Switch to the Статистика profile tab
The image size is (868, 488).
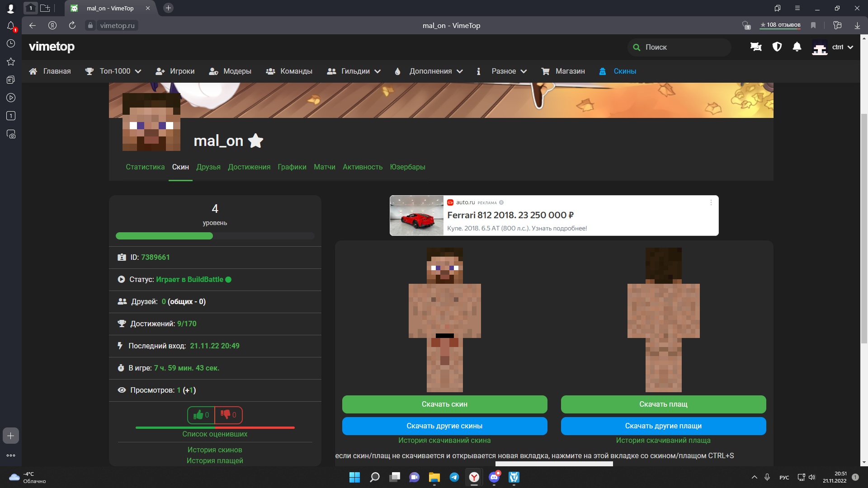[145, 167]
